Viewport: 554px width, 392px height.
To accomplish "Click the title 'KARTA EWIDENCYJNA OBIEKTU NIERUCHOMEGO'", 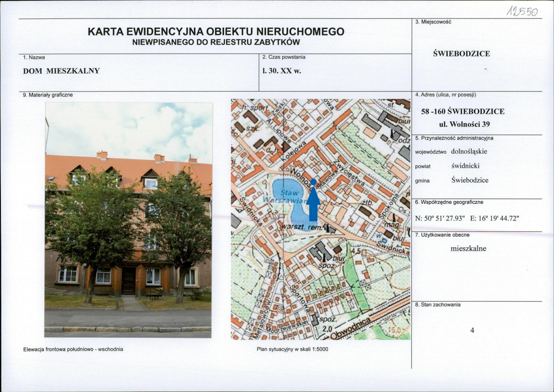I will point(216,32).
